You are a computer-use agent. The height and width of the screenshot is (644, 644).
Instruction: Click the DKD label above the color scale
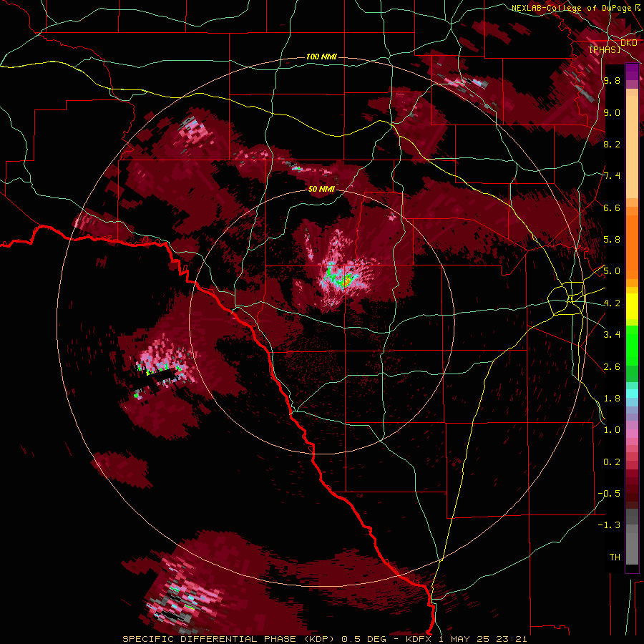point(629,43)
